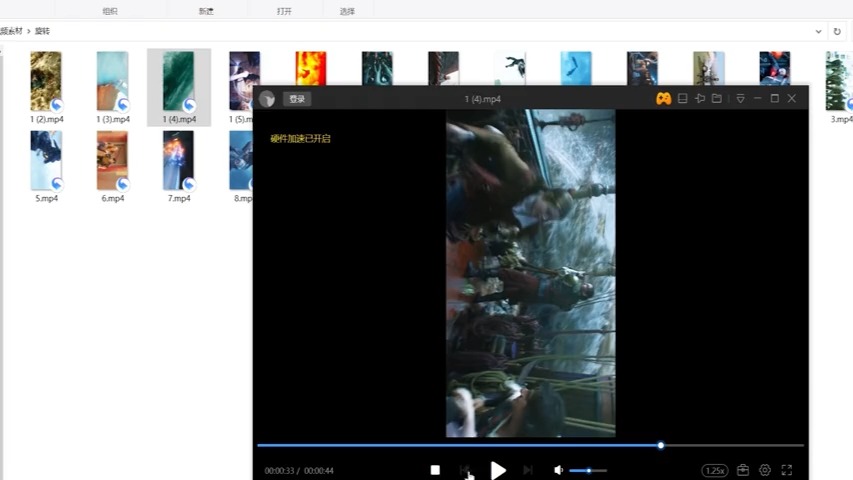Select the orange fire video thumbnail

[311, 69]
